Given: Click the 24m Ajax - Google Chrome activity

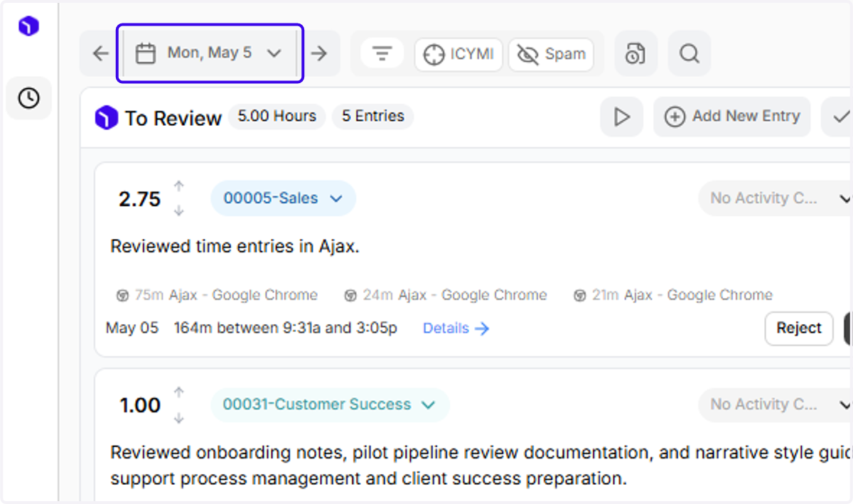Looking at the screenshot, I should point(446,295).
